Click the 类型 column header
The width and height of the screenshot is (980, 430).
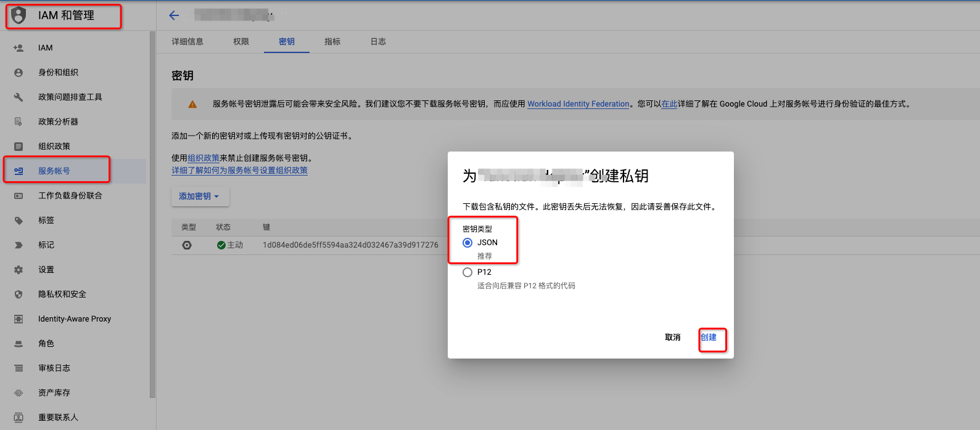(189, 227)
